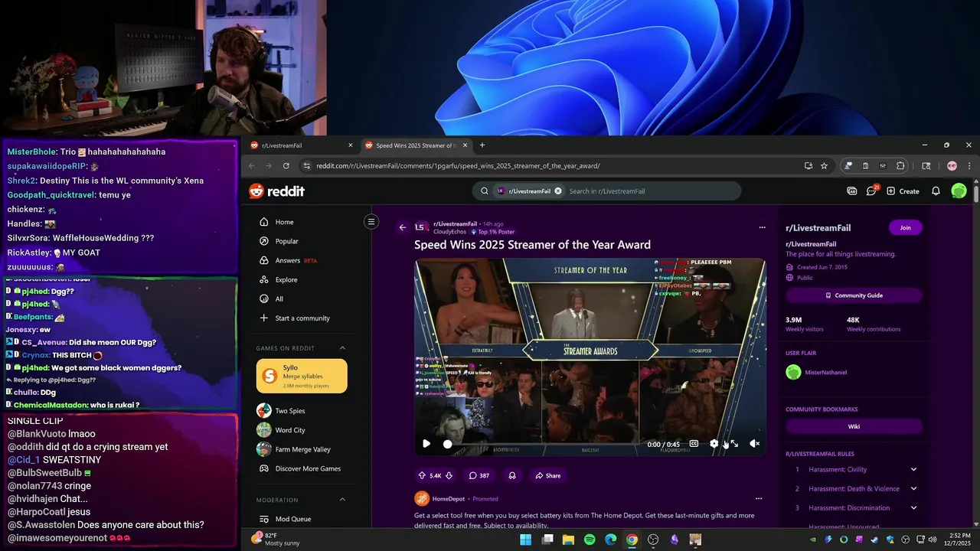Image resolution: width=980 pixels, height=551 pixels.
Task: Open the 387 comments
Action: [x=479, y=475]
